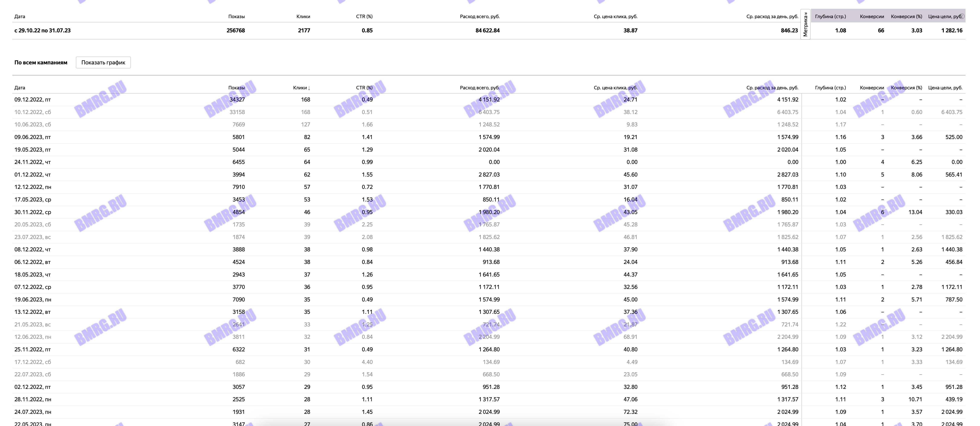Sort daily table by Расход всего, руб. header

point(479,88)
